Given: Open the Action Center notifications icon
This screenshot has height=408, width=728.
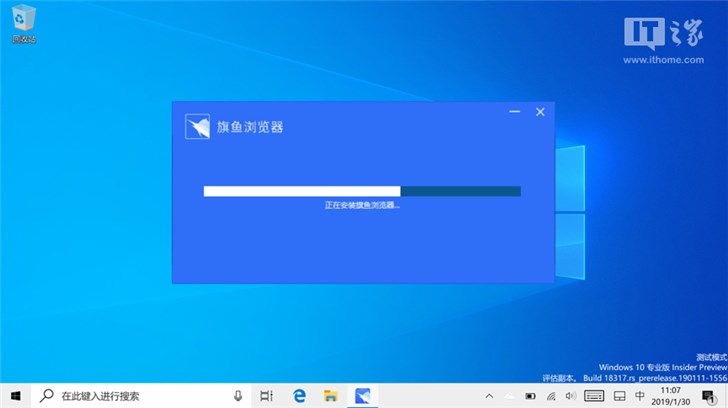Looking at the screenshot, I should 708,396.
